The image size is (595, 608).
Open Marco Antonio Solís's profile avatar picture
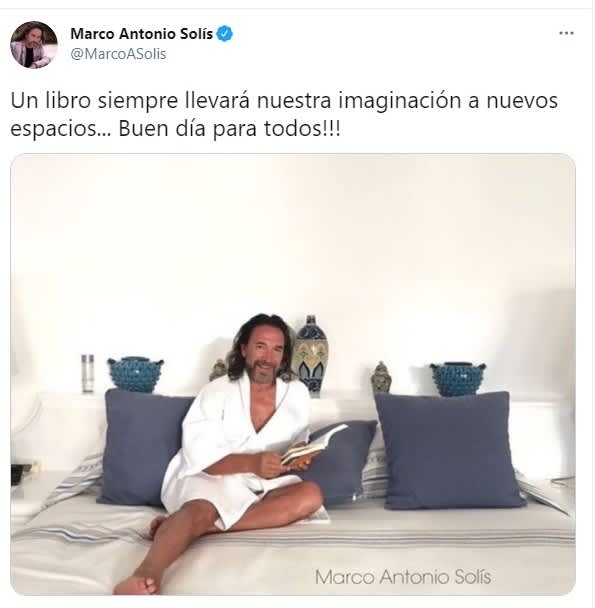pos(34,45)
